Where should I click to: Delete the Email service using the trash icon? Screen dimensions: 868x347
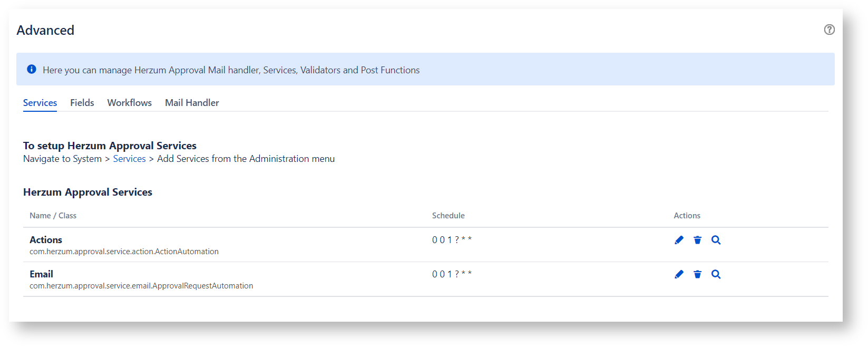[x=697, y=274]
